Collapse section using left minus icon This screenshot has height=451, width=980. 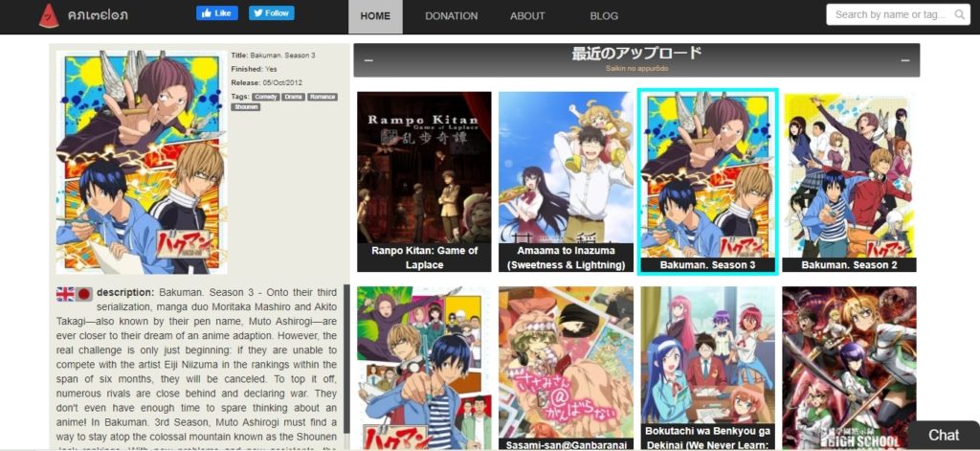(368, 60)
